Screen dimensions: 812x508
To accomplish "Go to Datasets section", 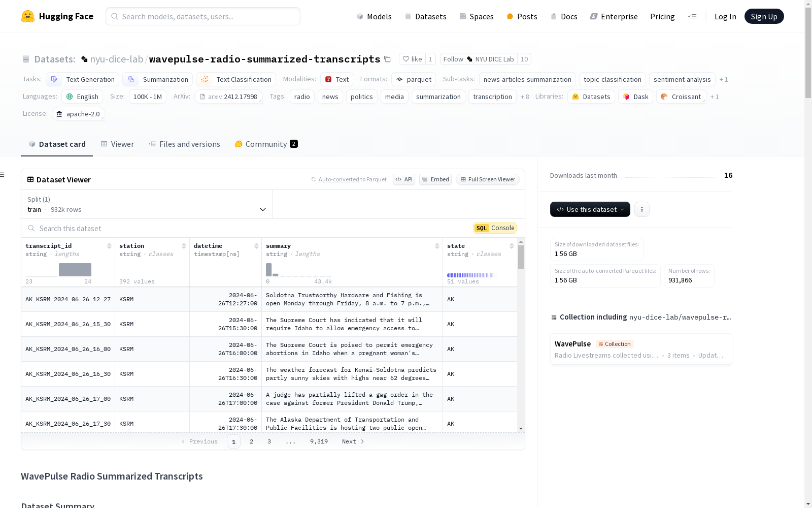I will point(425,16).
